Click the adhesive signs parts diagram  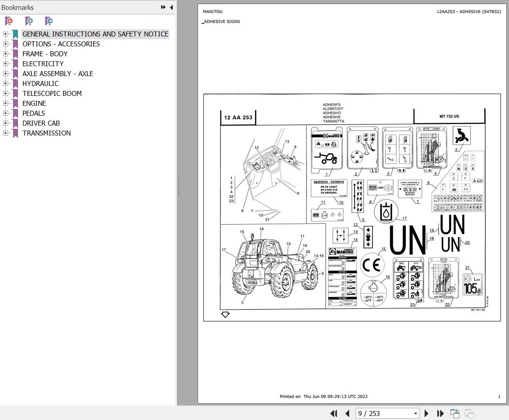pos(352,208)
